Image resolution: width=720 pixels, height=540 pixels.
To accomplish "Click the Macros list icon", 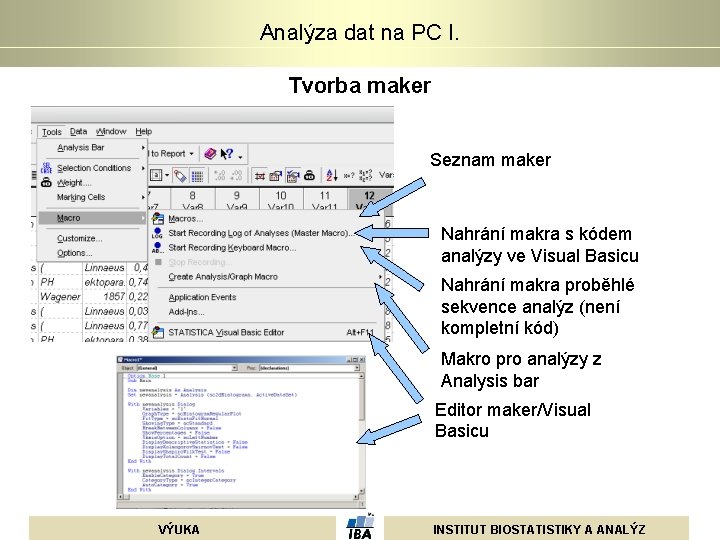I will coord(158,219).
